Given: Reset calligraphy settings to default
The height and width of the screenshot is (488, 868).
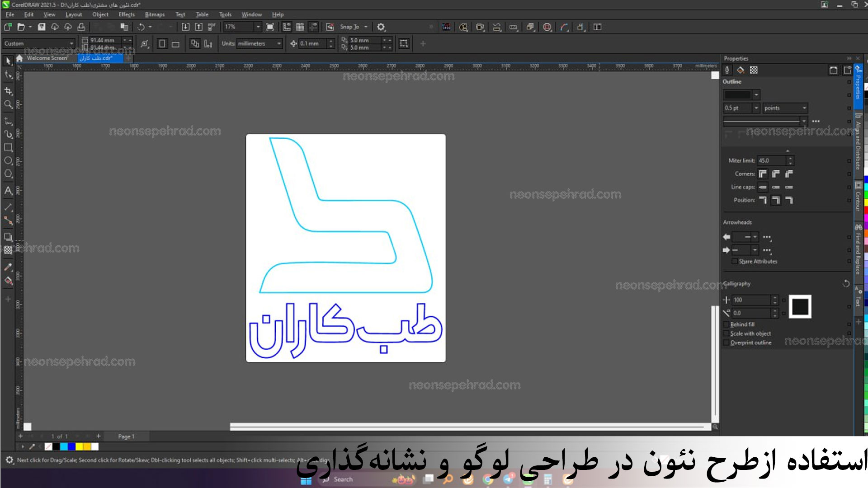Looking at the screenshot, I should tap(846, 284).
